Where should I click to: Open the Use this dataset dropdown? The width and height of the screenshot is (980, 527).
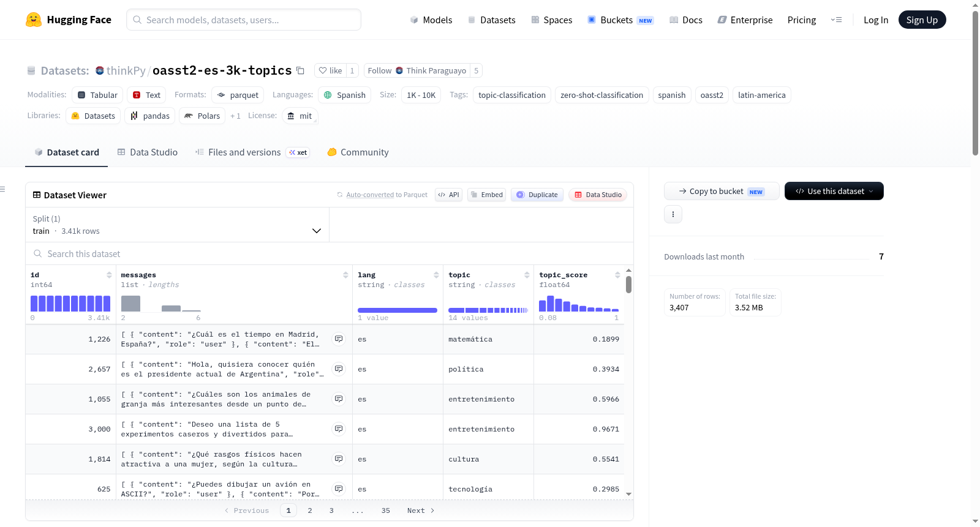pos(834,191)
